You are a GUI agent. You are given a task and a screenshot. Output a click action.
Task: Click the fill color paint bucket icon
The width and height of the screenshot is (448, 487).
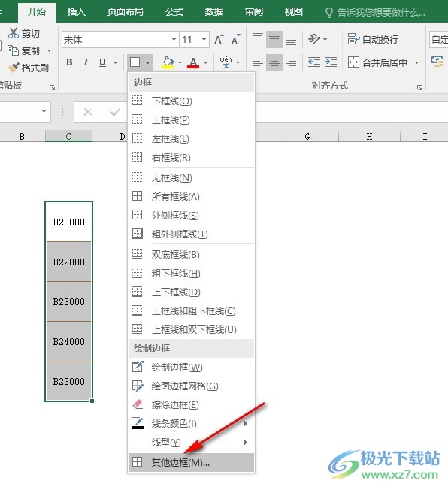click(168, 62)
